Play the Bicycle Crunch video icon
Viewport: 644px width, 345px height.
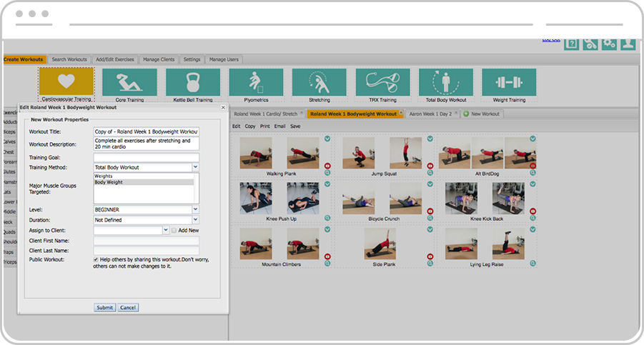(430, 211)
